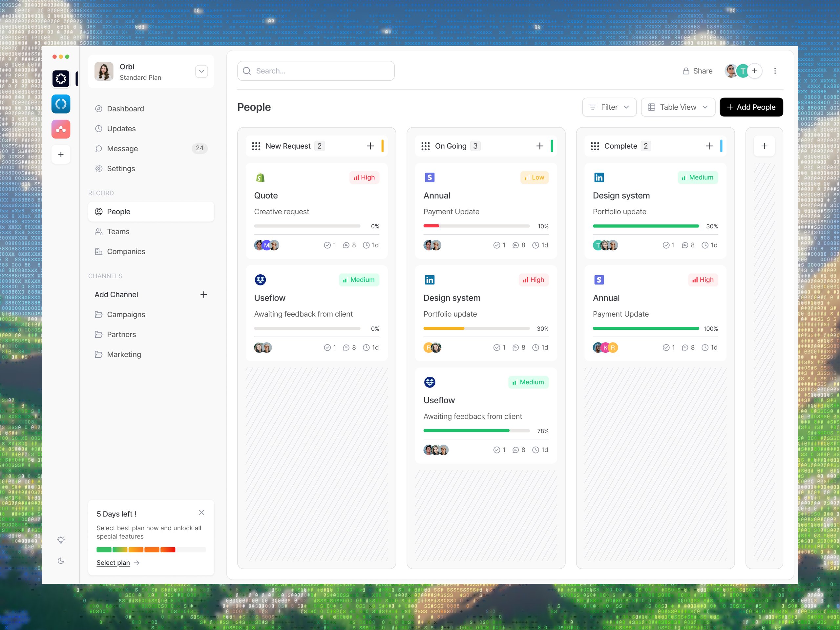Image resolution: width=840 pixels, height=630 pixels.
Task: Click the Dropbox icon on On Going Useflow card
Action: (x=430, y=382)
